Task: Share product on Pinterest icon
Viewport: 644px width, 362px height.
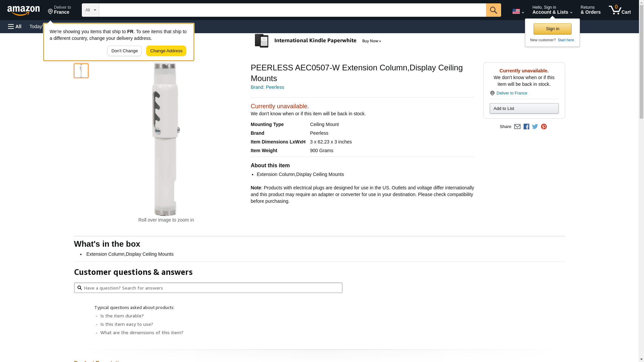Action: click(x=544, y=127)
